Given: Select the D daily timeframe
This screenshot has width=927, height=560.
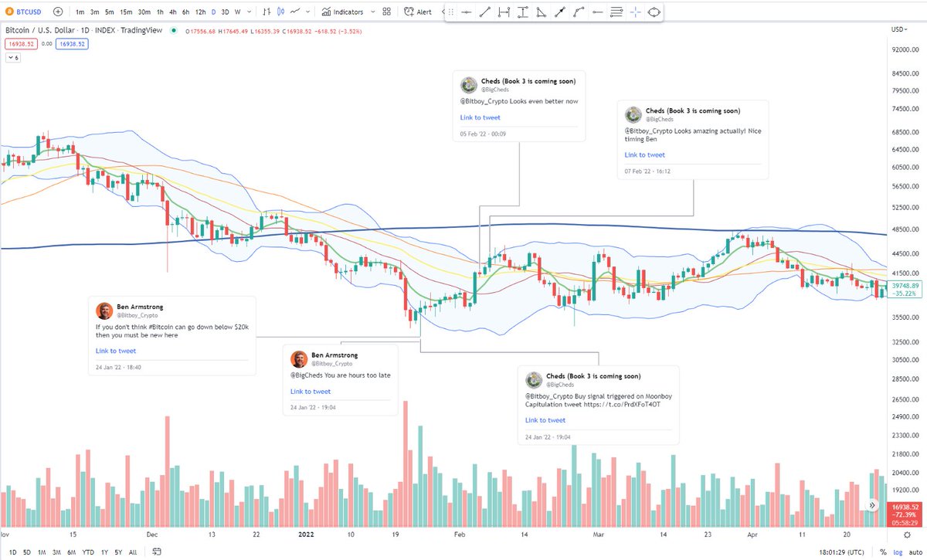Looking at the screenshot, I should [x=214, y=12].
